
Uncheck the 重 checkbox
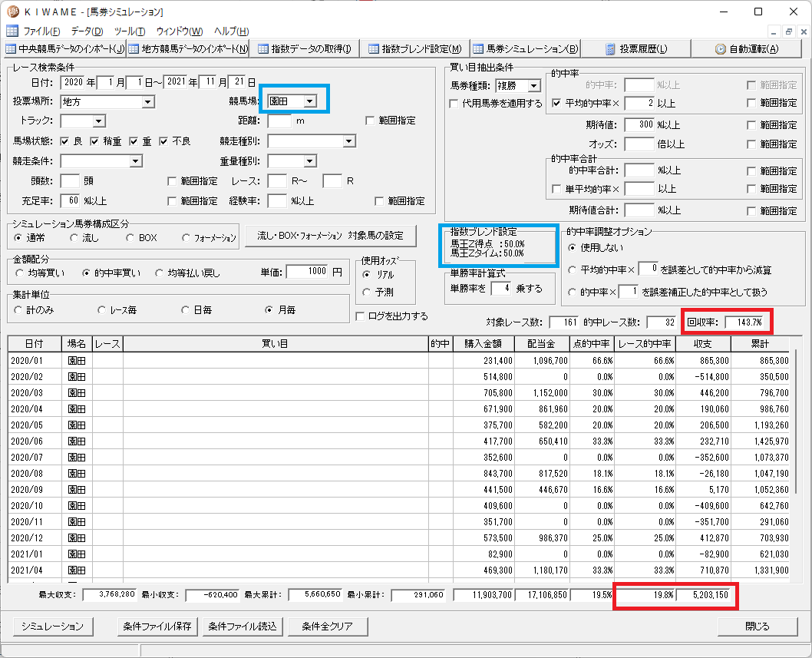point(134,141)
